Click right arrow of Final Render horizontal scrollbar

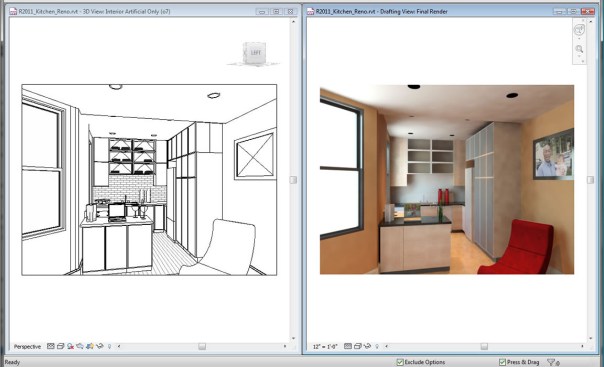582,346
